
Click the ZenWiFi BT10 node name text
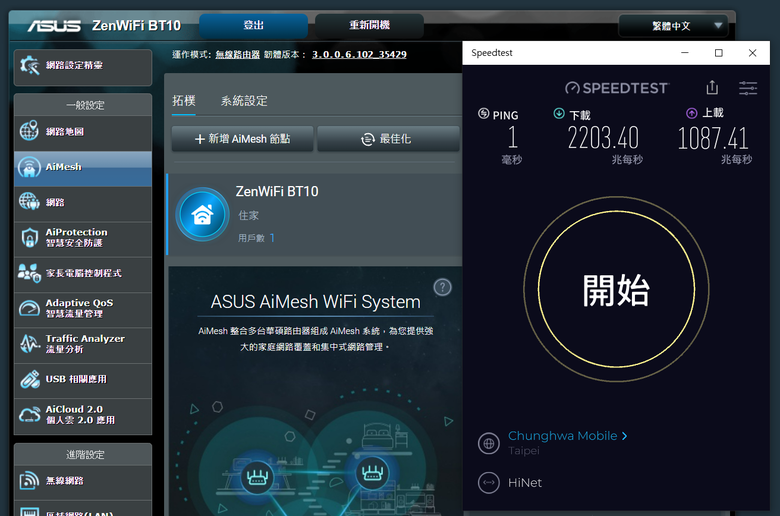pyautogui.click(x=277, y=192)
